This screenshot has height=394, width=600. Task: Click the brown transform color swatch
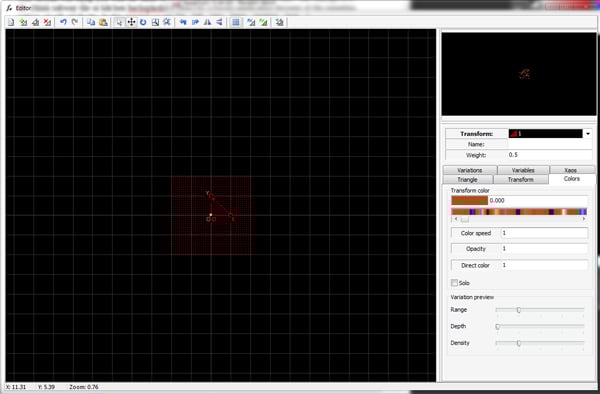click(470, 200)
